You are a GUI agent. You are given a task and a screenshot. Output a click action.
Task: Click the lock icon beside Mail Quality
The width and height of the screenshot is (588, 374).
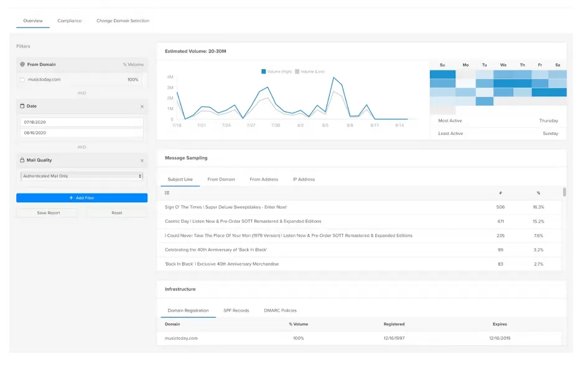(22, 160)
